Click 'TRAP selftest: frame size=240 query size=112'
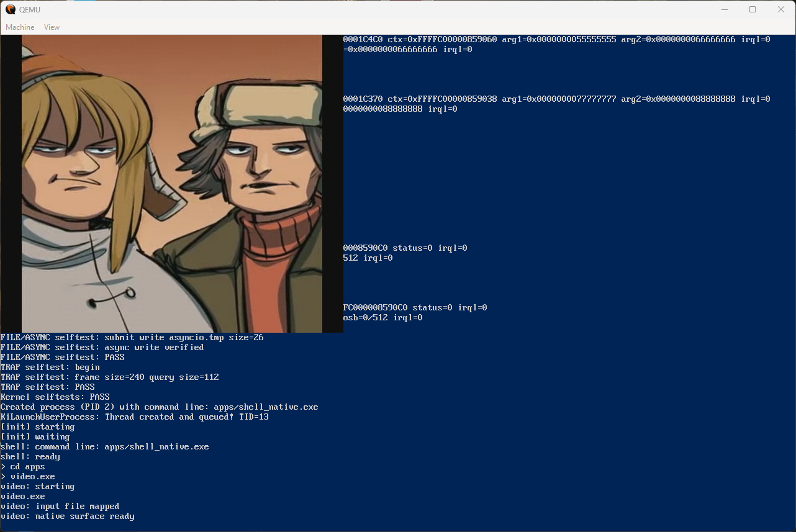 (110, 377)
